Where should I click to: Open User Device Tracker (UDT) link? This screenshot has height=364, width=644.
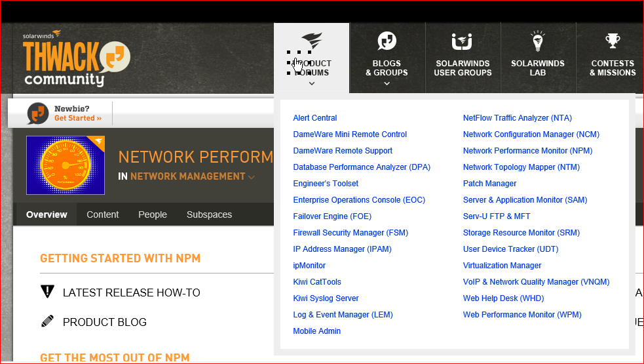coord(510,249)
